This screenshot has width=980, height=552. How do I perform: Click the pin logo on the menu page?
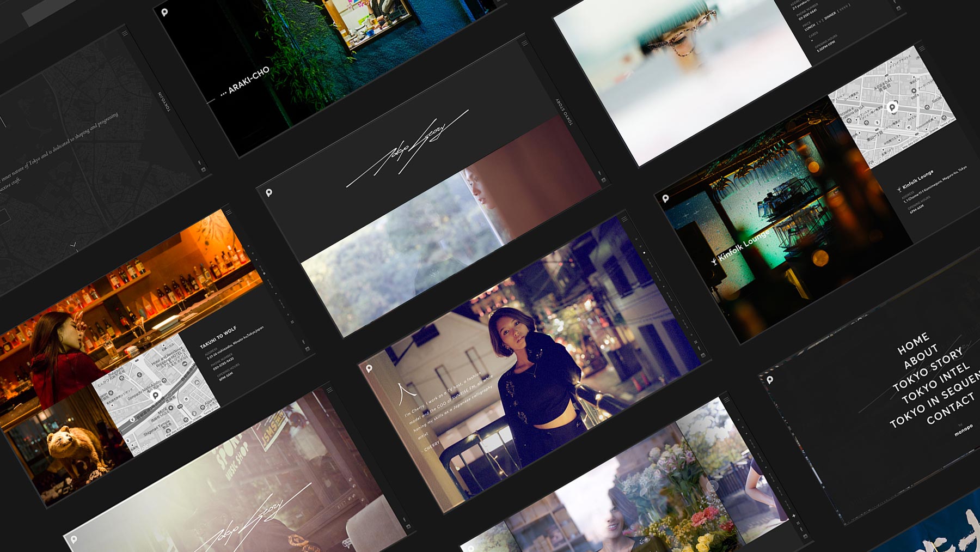[x=770, y=380]
